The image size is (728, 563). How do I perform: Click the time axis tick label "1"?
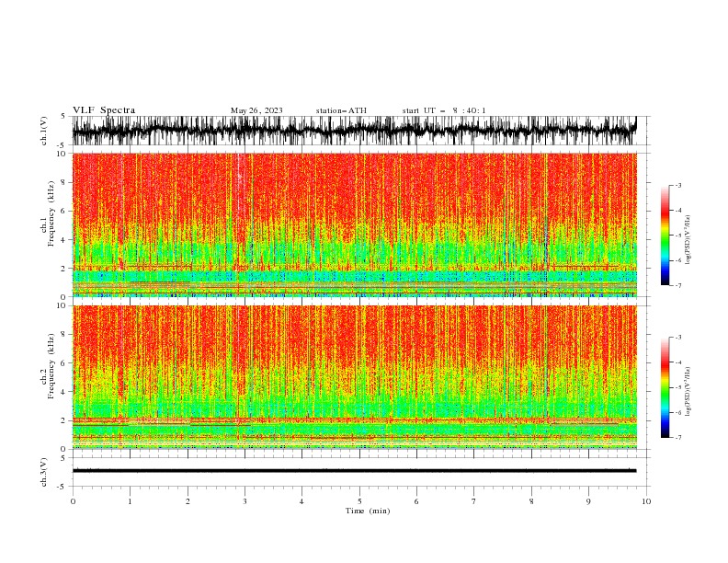[x=130, y=501]
